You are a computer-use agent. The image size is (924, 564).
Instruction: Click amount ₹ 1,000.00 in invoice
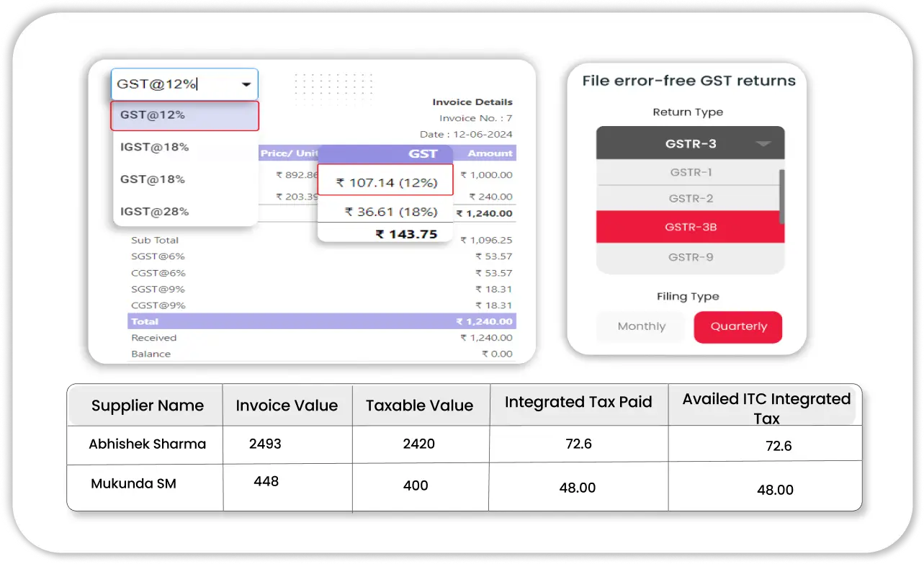pyautogui.click(x=486, y=175)
